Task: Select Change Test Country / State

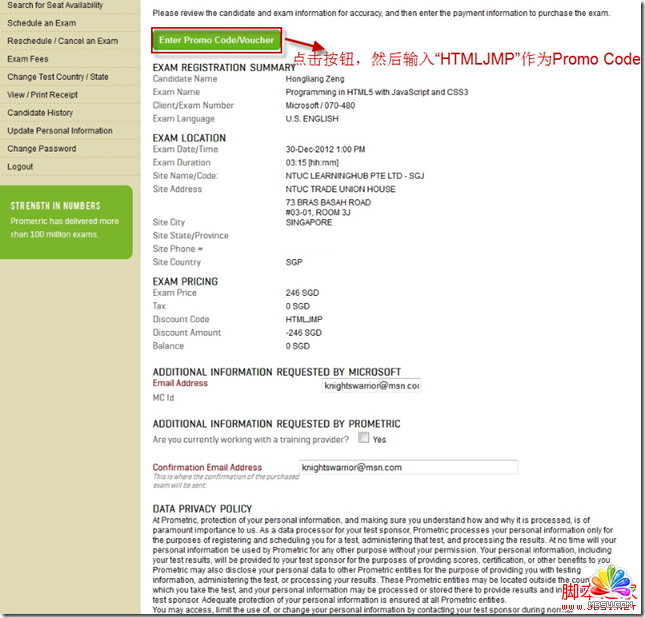Action: [58, 77]
